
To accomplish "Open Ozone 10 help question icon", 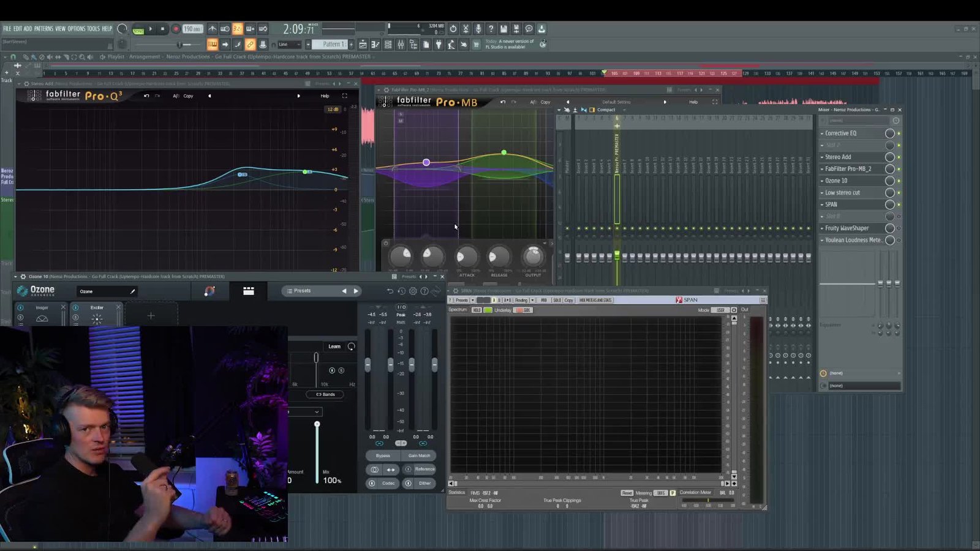I will coord(424,291).
